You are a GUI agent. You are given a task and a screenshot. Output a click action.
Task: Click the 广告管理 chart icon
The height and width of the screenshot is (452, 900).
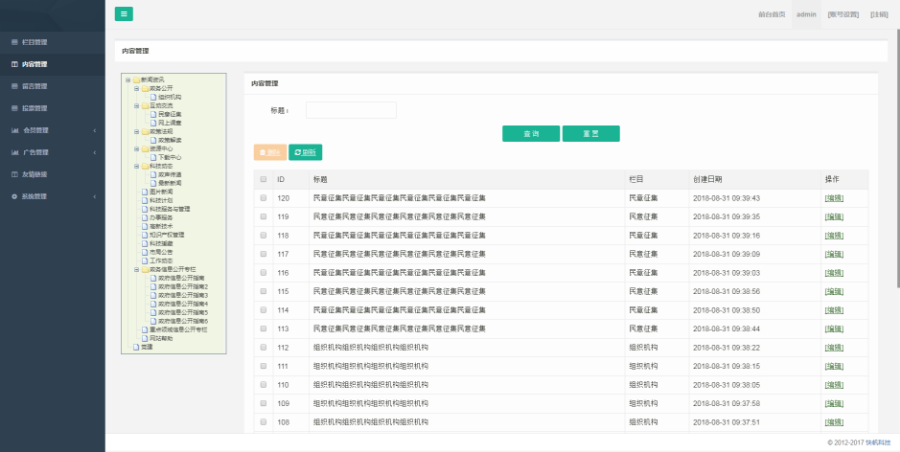tap(15, 152)
